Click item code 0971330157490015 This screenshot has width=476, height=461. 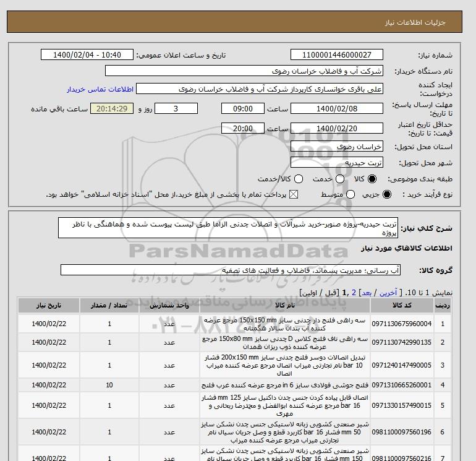(x=402, y=405)
